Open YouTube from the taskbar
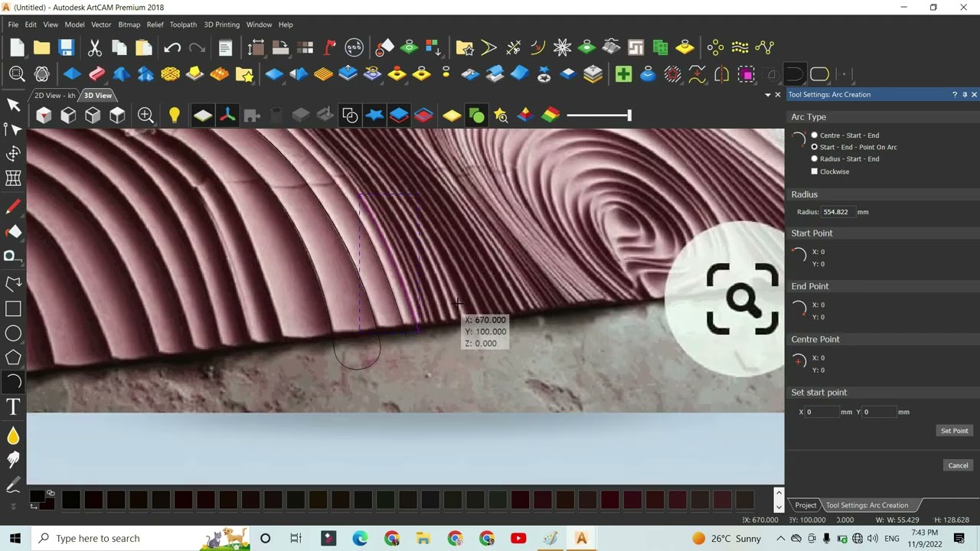The image size is (980, 551). (518, 539)
